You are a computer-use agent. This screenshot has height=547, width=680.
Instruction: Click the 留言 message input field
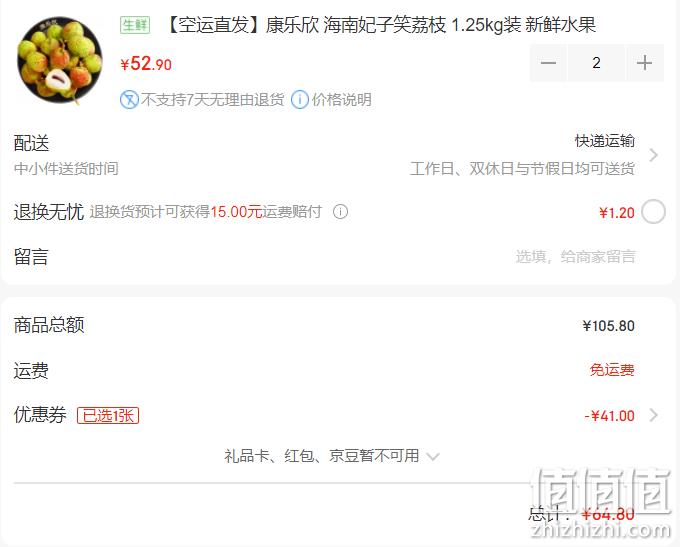coord(575,256)
